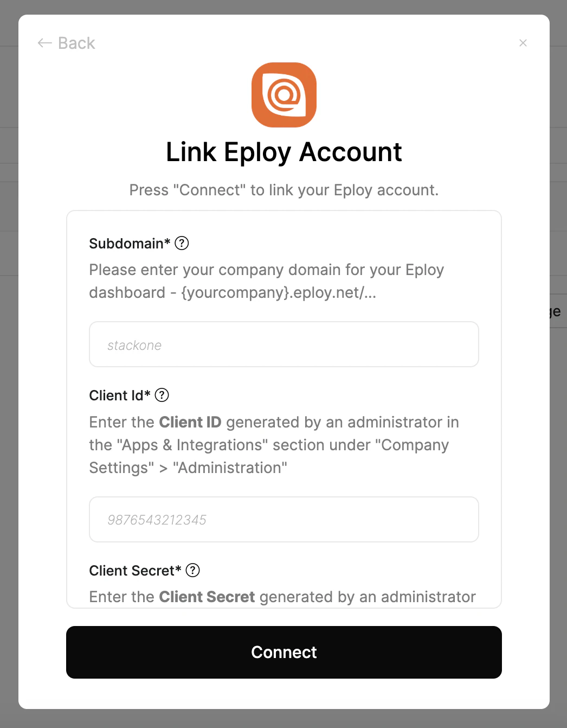This screenshot has height=728, width=567.
Task: Click the question mark after Client Secret
Action: [x=192, y=571]
